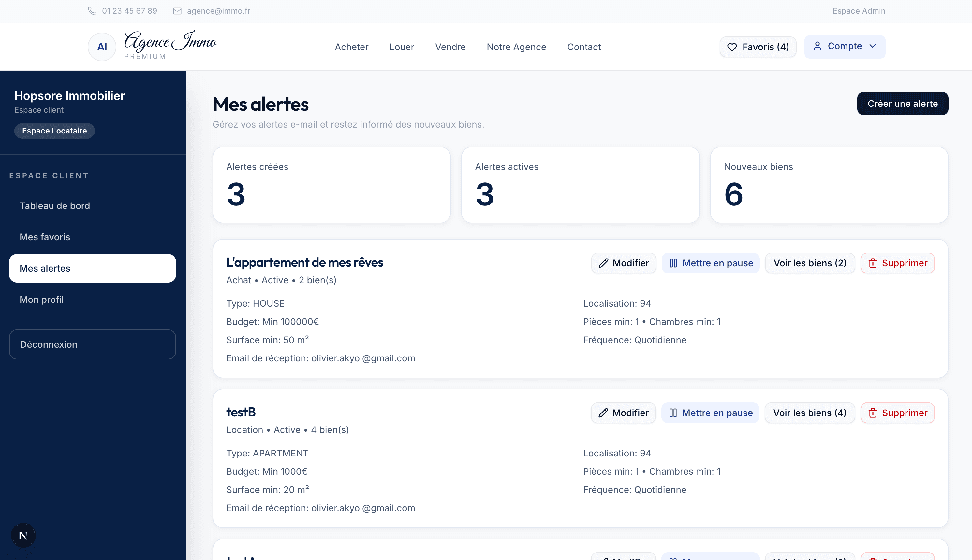Screen dimensions: 972x560
Task: Open Mes favoris in the sidebar
Action: pos(45,237)
